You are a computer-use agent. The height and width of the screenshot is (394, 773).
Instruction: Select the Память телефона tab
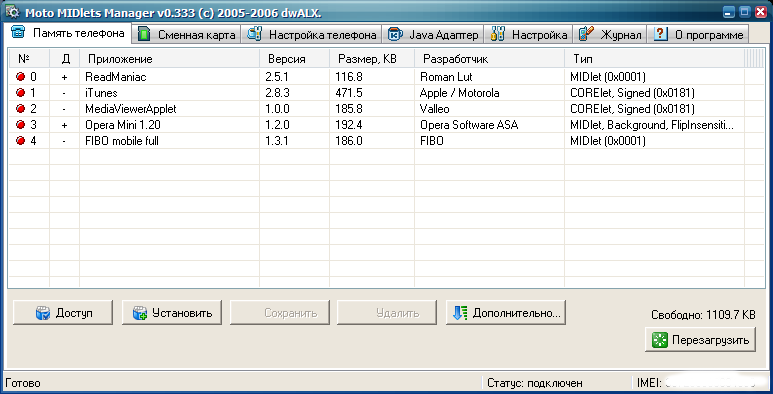click(69, 33)
